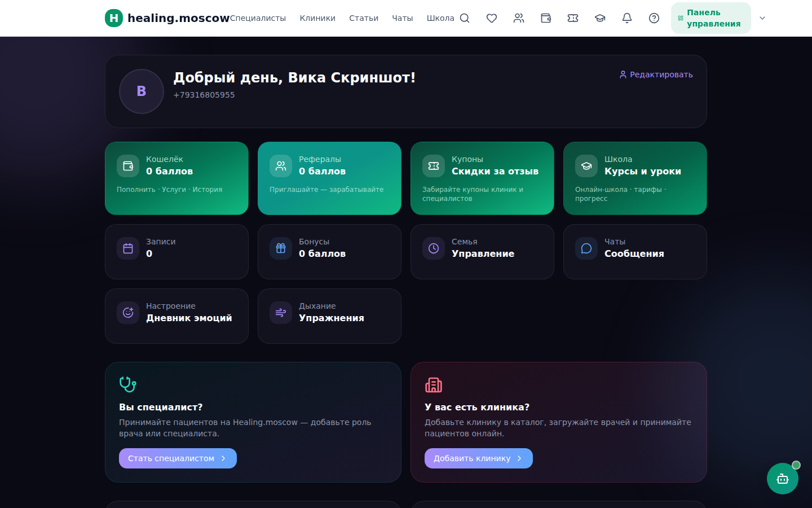Click wallet icon in Кошелёк card
Screen dimensions: 812x508
(128, 166)
